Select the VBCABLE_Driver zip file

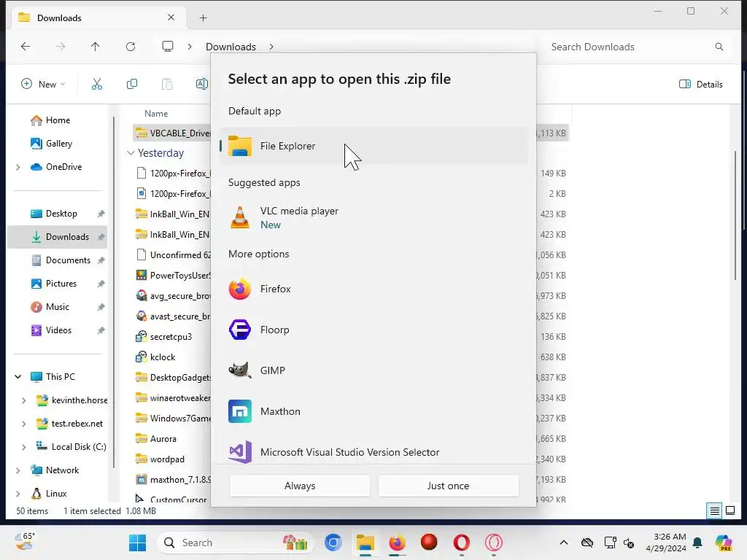coord(172,133)
